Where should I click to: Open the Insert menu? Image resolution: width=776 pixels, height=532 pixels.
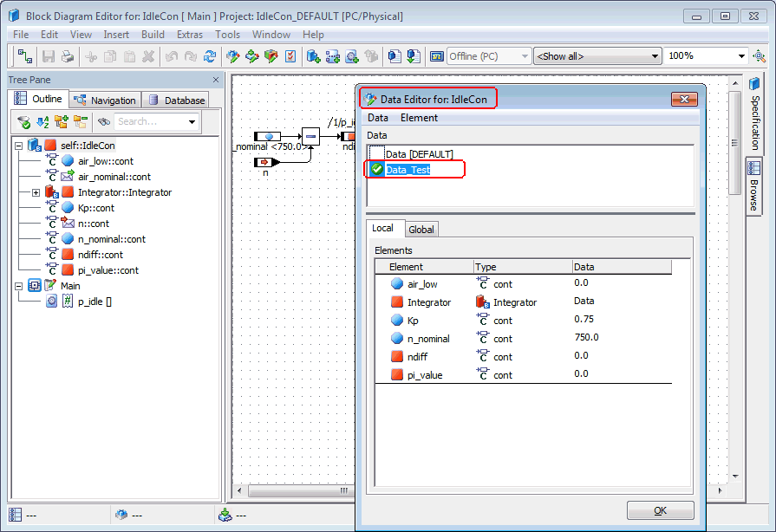(x=116, y=35)
